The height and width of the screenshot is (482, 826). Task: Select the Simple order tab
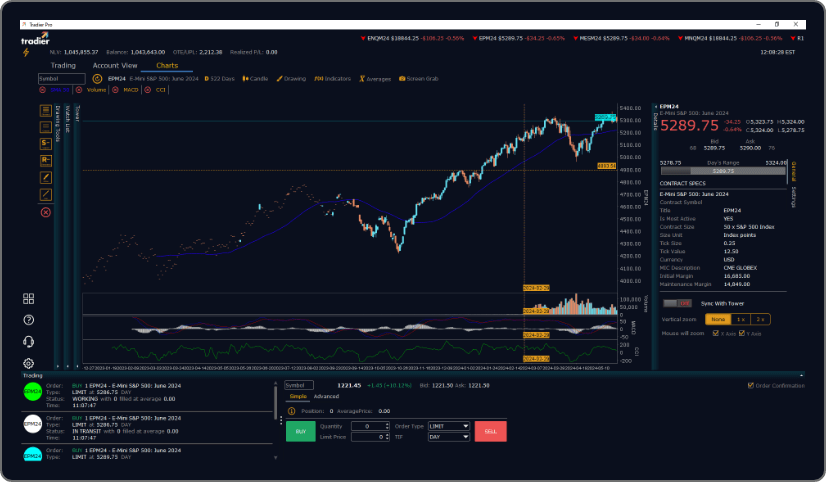(298, 397)
